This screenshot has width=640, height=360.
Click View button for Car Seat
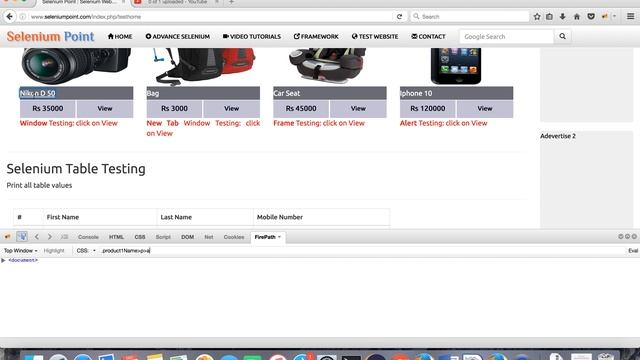pos(358,109)
